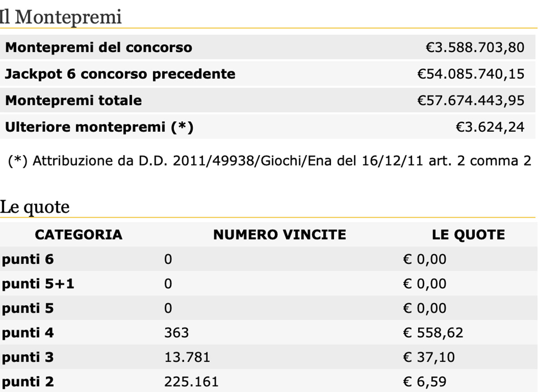Image resolution: width=538 pixels, height=392 pixels.
Task: Click the CATEGORIA column header
Action: 78,234
